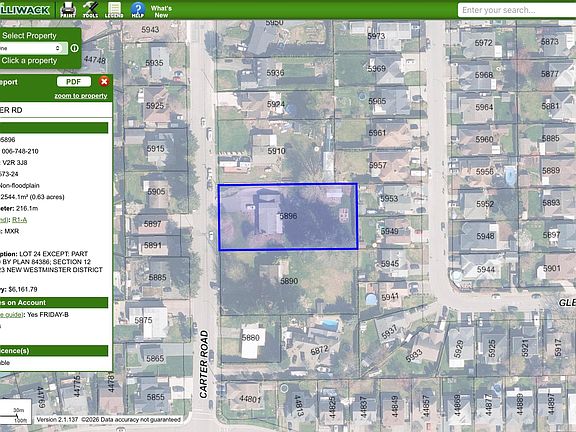Click parcel label 5953
The height and width of the screenshot is (432, 576).
coord(389,199)
